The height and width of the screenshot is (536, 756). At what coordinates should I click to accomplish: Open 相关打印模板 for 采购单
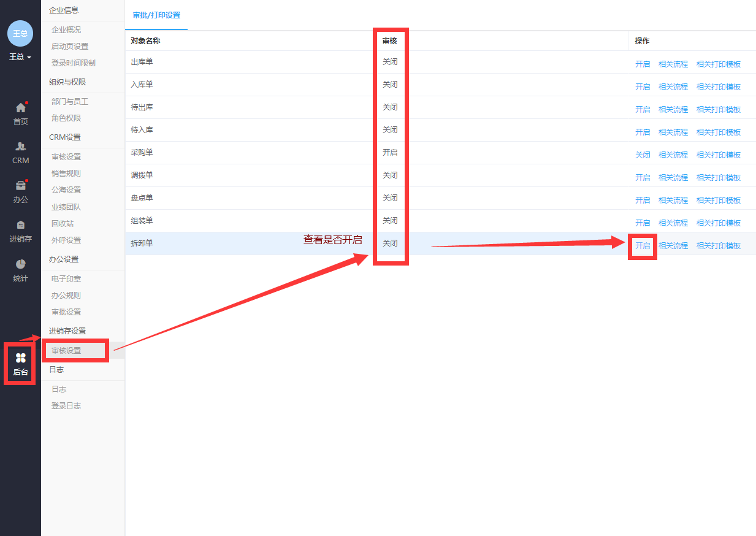pyautogui.click(x=719, y=155)
